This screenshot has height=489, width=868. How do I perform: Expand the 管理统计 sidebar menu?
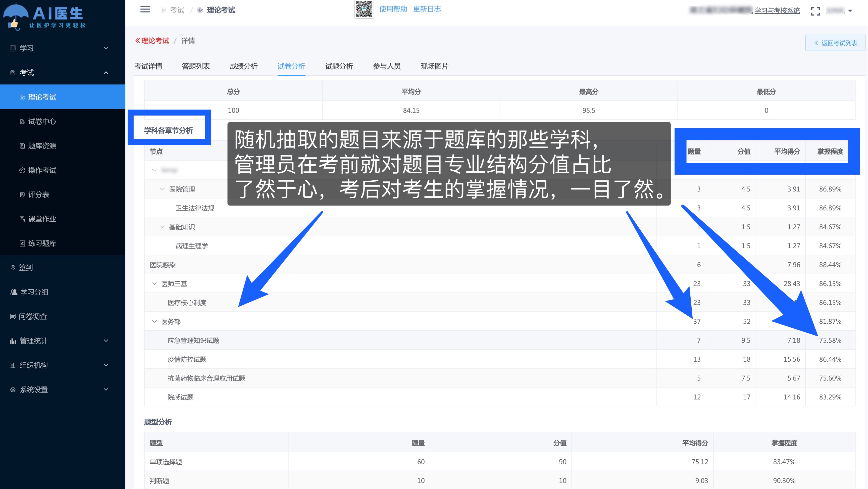click(63, 341)
